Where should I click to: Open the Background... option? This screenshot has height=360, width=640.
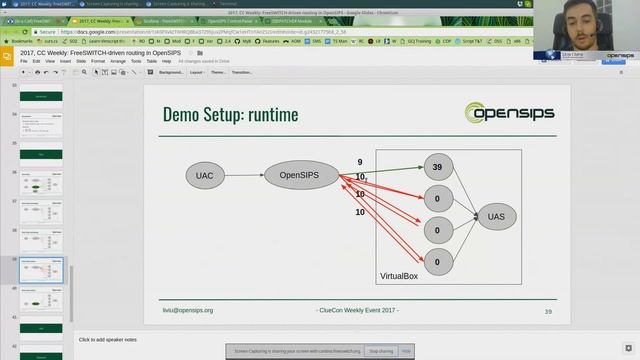pos(171,72)
